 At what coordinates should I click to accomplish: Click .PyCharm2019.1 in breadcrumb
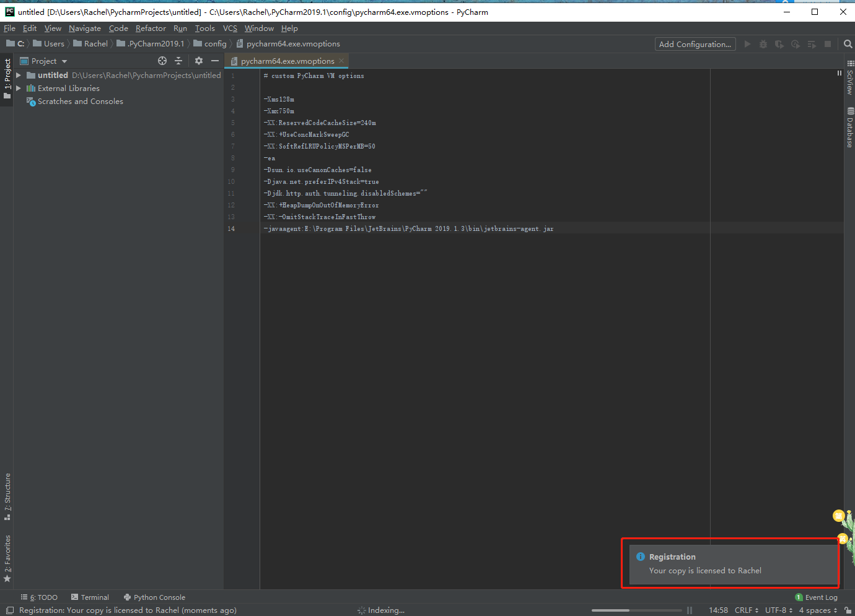coord(151,43)
